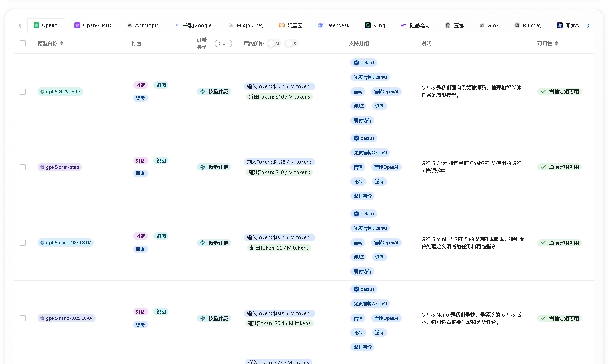Click gpt-5-chat-latest's 输出Token: $10 price

click(x=279, y=172)
